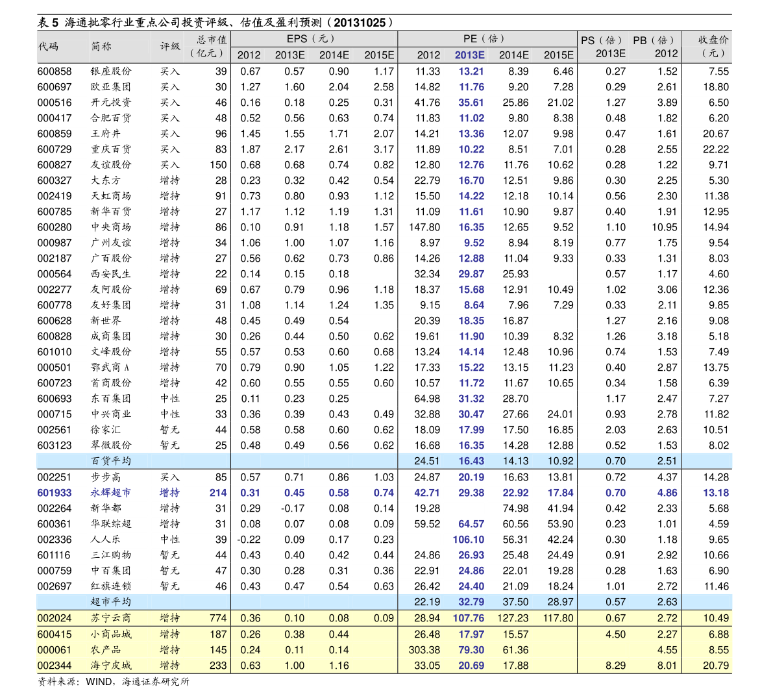
Task: Click 东百集团's rating 中性
Action: pos(170,399)
